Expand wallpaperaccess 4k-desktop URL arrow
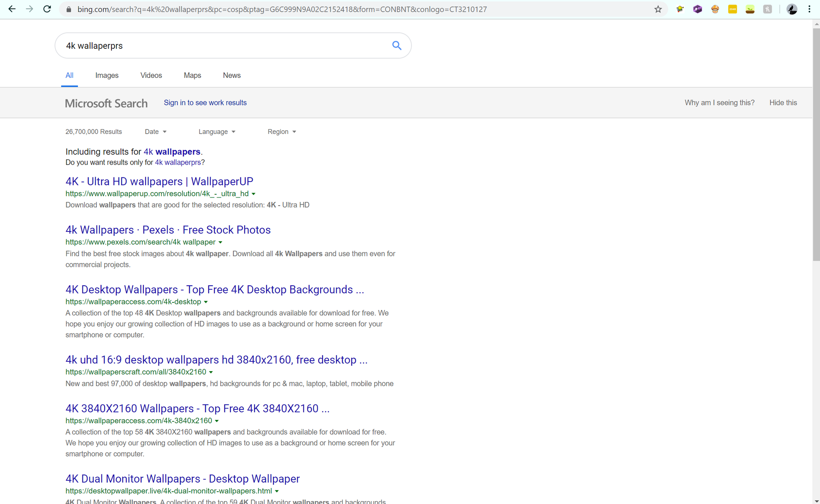Screen dimensions: 820x504 [206, 302]
